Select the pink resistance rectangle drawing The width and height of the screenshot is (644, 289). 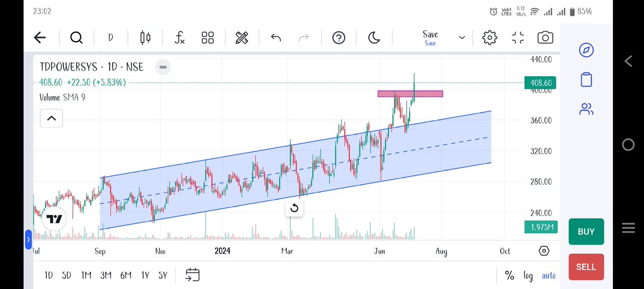pyautogui.click(x=411, y=94)
